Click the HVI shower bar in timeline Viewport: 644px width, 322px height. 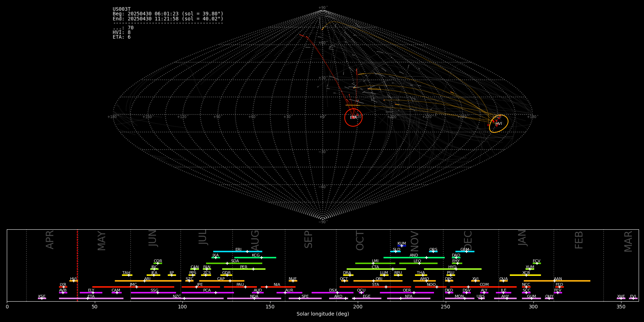[x=74, y=281]
